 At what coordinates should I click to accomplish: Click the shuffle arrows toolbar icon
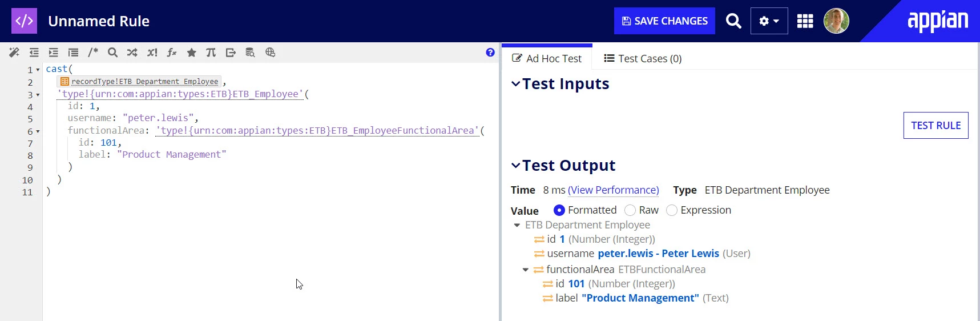coord(132,53)
